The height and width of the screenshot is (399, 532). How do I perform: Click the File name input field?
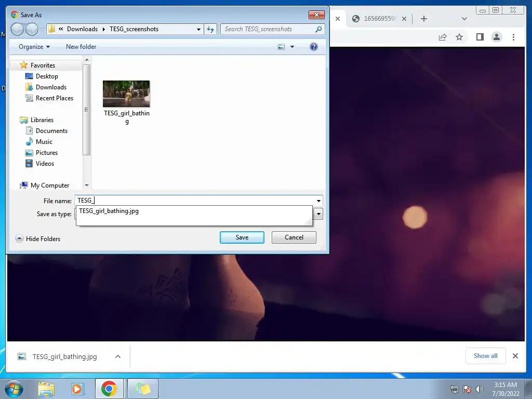(x=195, y=201)
